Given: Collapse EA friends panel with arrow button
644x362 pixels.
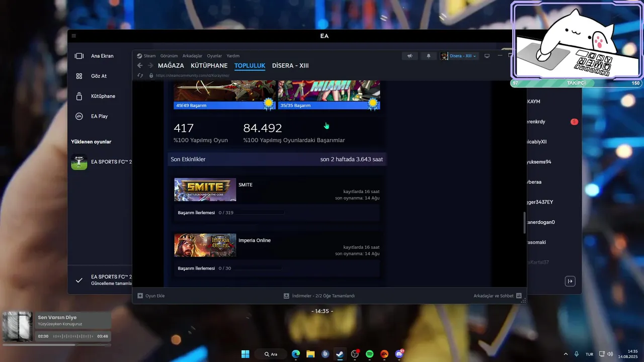Looking at the screenshot, I should coord(570,281).
